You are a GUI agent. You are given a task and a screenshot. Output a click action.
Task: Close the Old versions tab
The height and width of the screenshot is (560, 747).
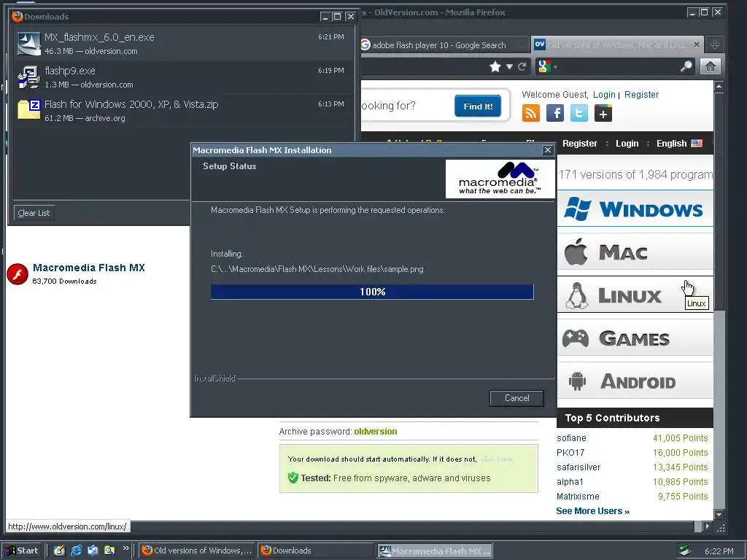coord(696,44)
